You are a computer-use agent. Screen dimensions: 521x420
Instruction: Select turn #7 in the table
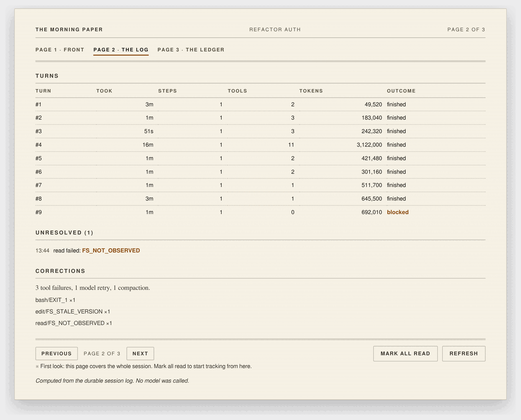click(260, 185)
